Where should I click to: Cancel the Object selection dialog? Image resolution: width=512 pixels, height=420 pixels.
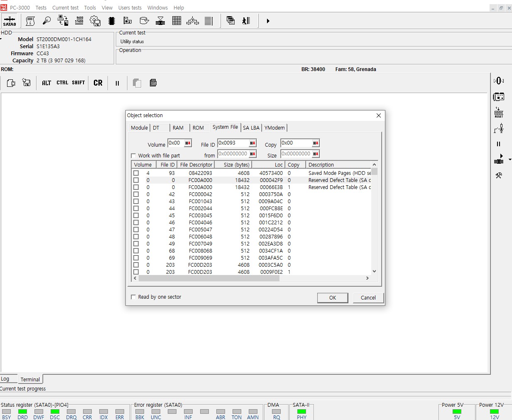point(368,298)
